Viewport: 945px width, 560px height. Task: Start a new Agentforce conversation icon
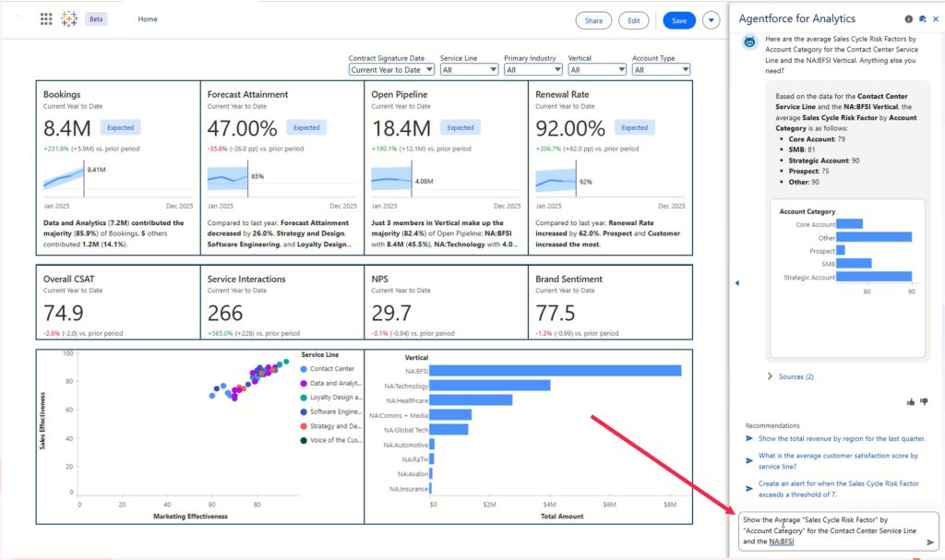(922, 19)
